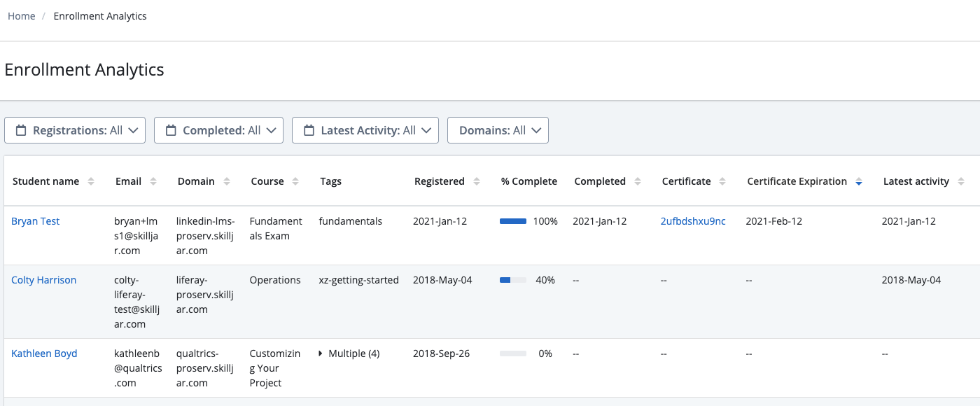Click the calendar icon beside Latest Activity
Viewport: 980px width, 406px height.
(309, 130)
